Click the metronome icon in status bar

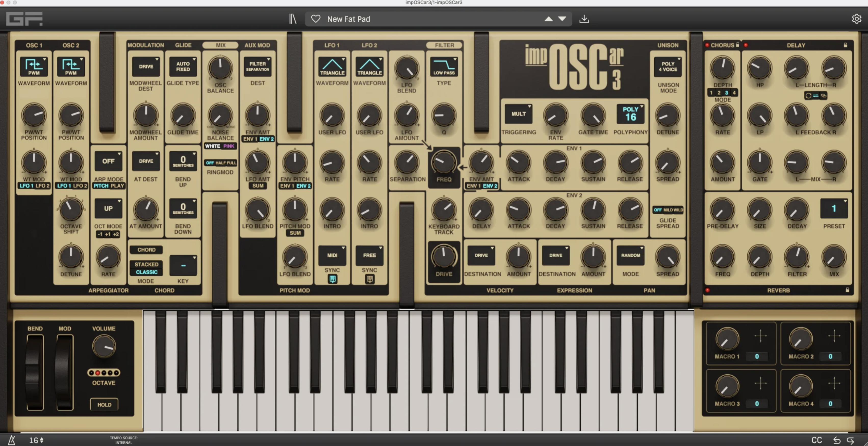[12, 440]
